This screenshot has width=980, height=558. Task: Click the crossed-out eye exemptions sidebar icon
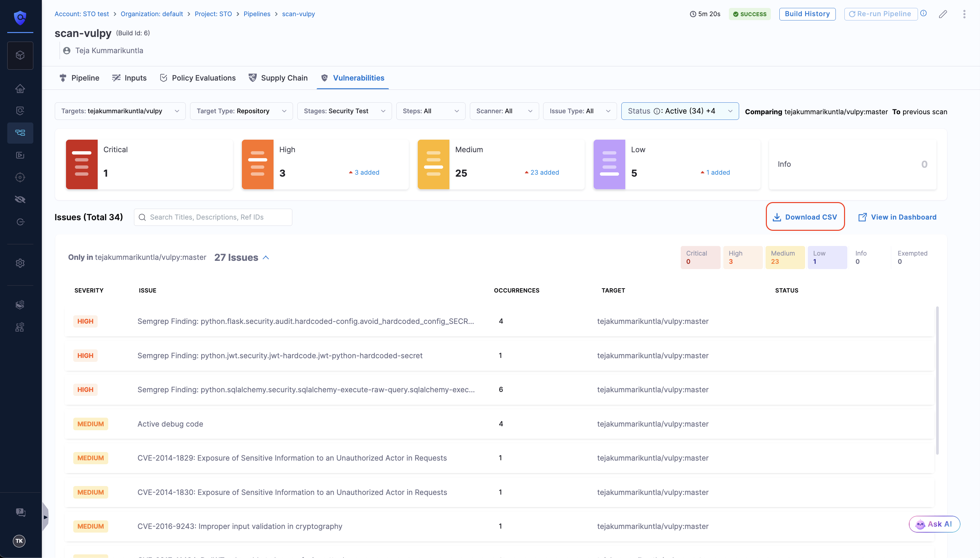point(20,199)
